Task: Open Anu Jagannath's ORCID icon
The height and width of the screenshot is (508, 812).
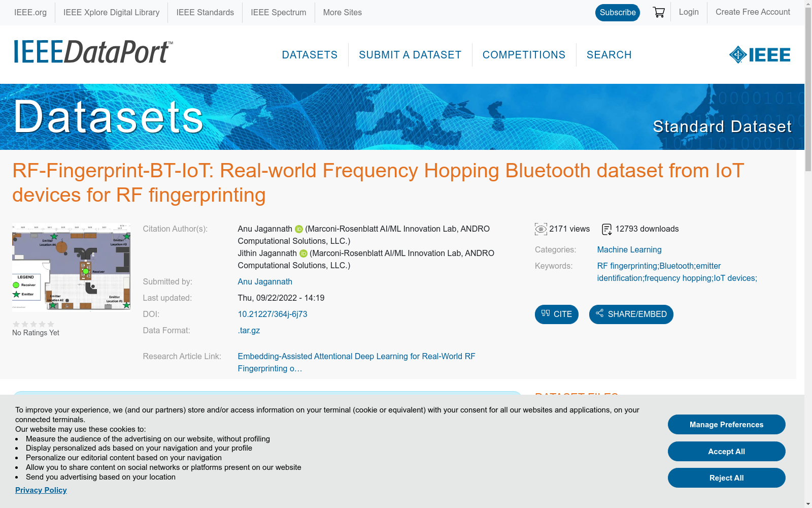Action: tap(299, 229)
